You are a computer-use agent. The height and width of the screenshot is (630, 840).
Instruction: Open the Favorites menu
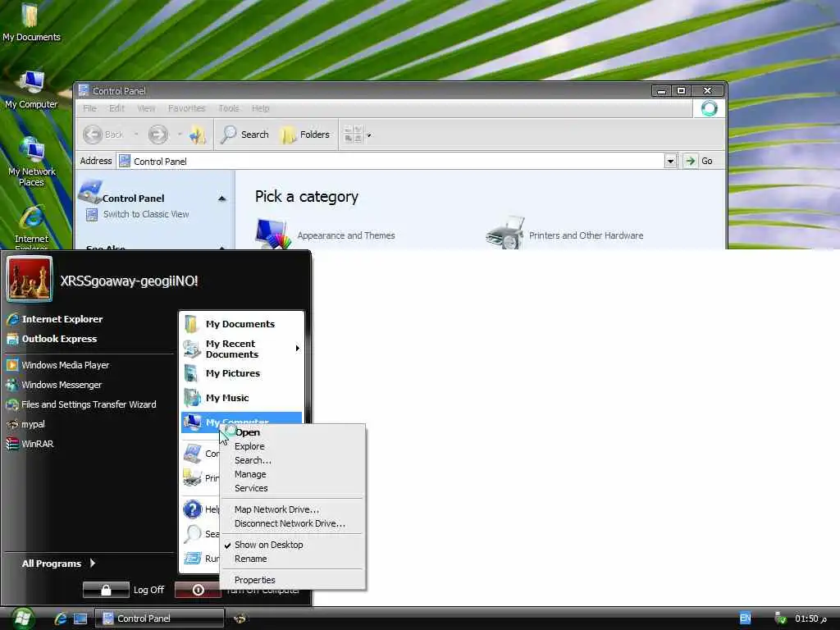186,108
